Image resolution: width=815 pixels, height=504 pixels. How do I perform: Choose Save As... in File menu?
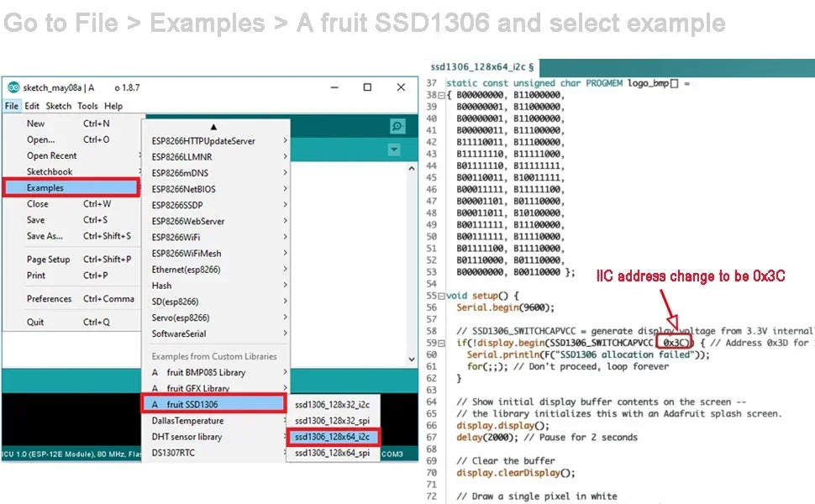click(x=71, y=236)
